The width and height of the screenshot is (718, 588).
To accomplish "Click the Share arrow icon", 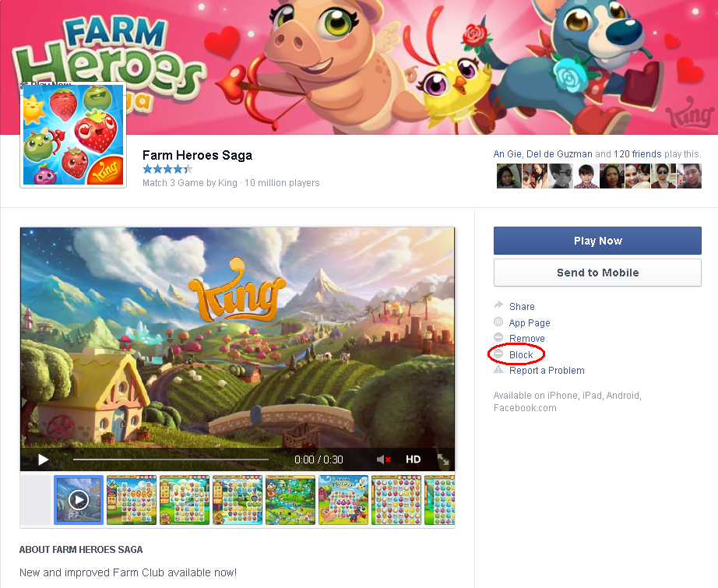I will (498, 305).
